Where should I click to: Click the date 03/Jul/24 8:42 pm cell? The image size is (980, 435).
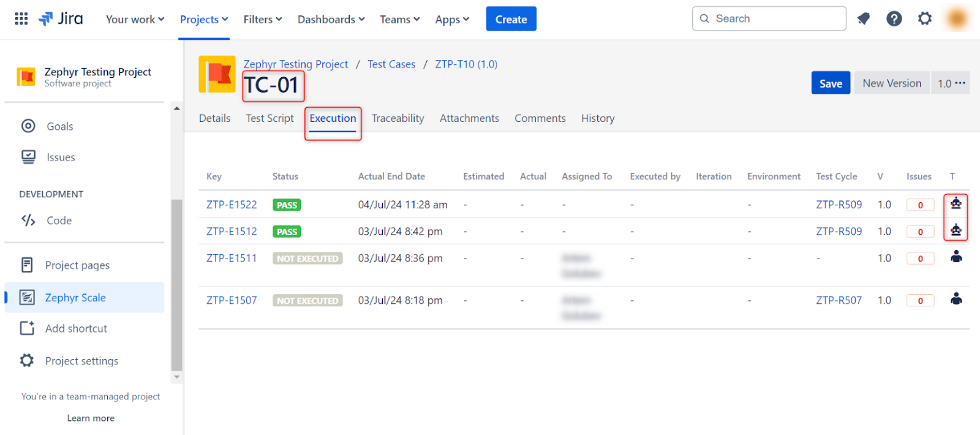(x=400, y=232)
